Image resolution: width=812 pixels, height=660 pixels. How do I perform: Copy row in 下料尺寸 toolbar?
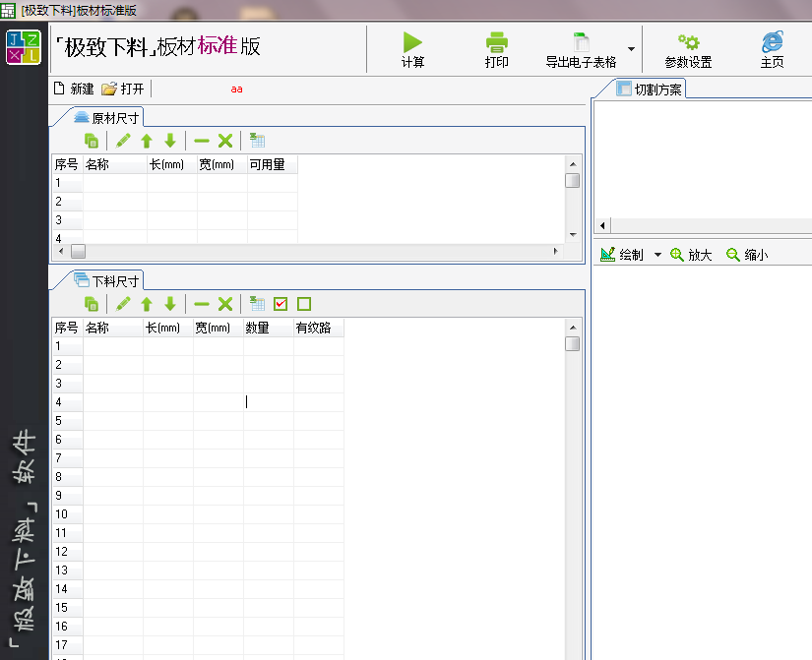point(92,304)
